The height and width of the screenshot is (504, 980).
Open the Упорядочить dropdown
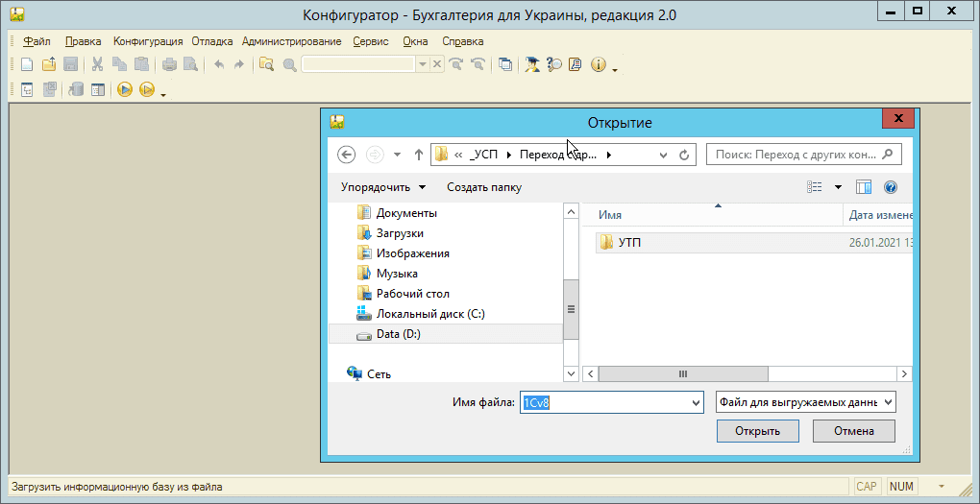tap(383, 187)
